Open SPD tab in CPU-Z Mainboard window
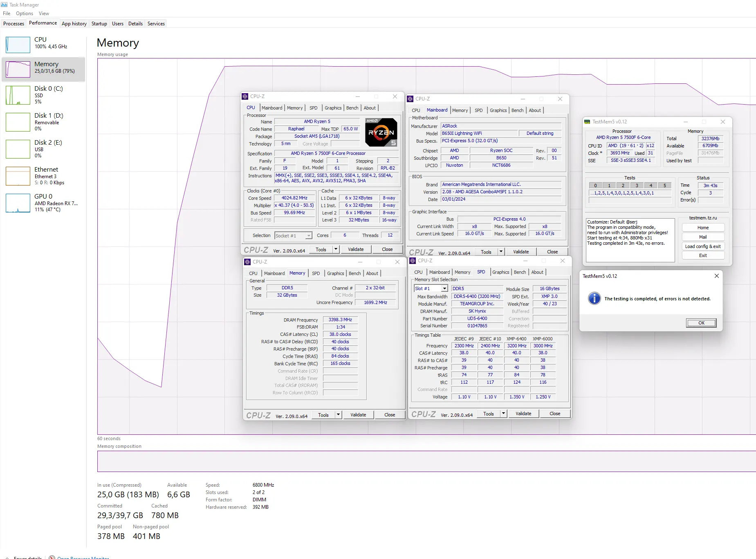The image size is (756, 559). coord(478,110)
